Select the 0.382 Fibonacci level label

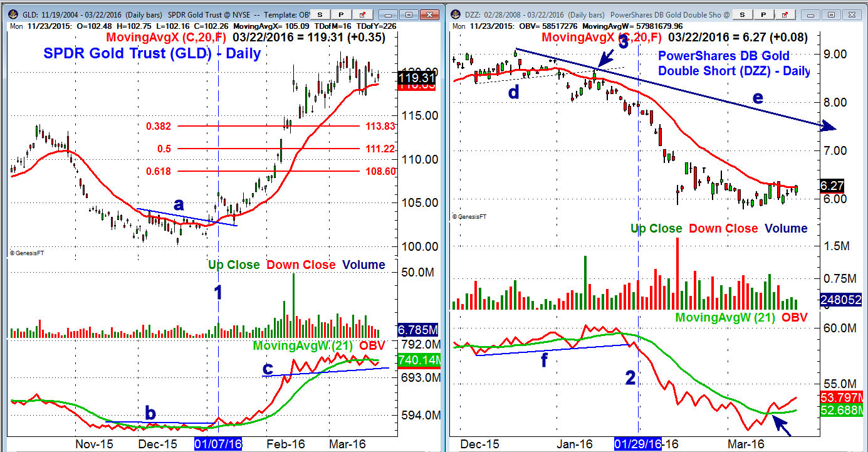pos(159,126)
